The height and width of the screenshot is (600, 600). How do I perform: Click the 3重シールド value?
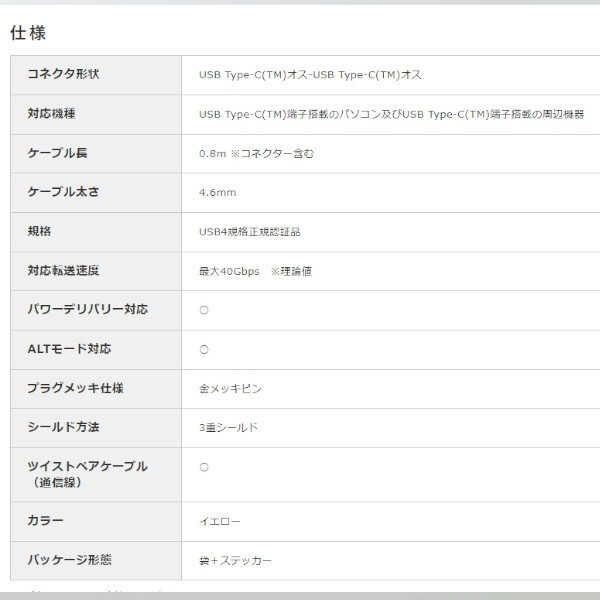click(x=229, y=427)
